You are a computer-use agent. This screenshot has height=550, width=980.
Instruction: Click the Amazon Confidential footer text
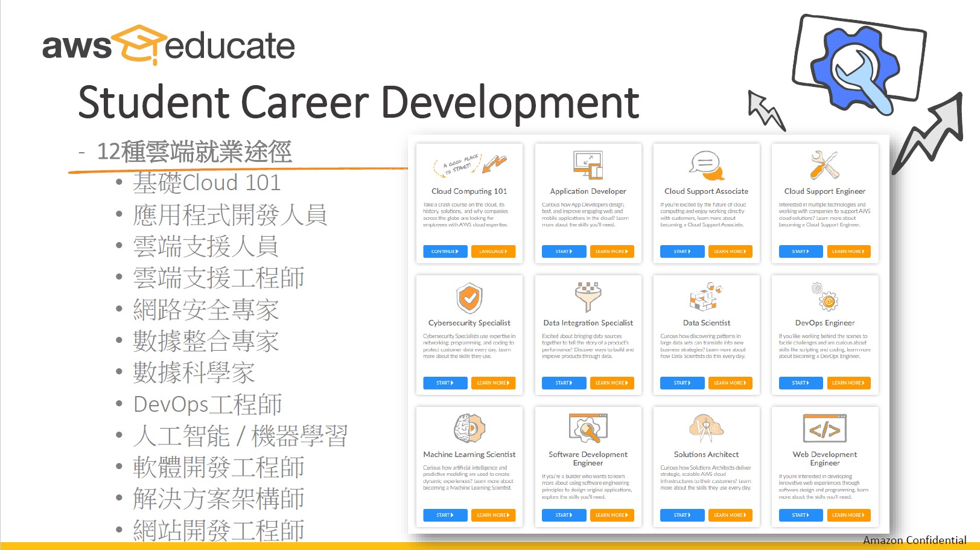pyautogui.click(x=915, y=540)
